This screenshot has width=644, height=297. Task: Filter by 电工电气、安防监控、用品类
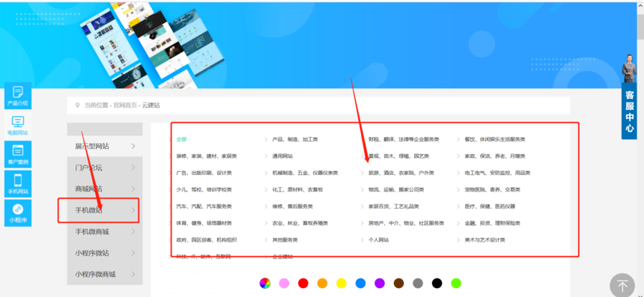(497, 173)
